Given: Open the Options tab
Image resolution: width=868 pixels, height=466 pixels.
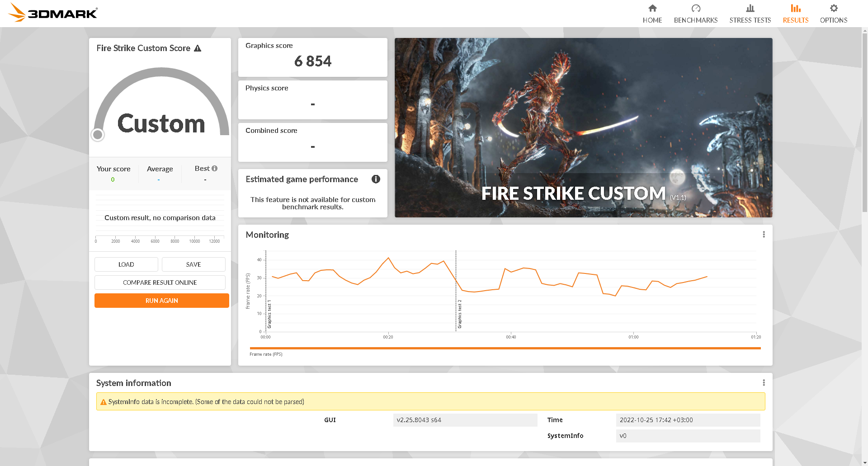Looking at the screenshot, I should pos(833,14).
